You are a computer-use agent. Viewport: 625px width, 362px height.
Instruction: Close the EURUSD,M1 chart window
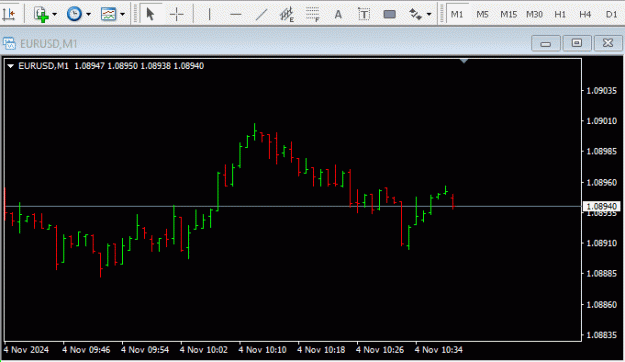[x=608, y=43]
